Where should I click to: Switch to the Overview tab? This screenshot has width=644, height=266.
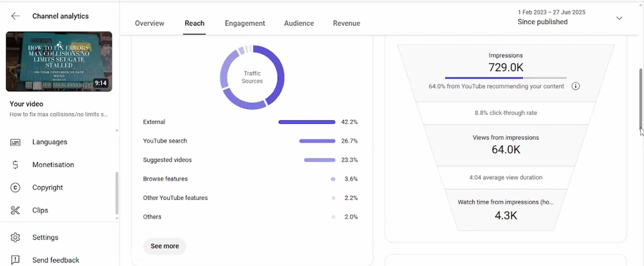[150, 24]
